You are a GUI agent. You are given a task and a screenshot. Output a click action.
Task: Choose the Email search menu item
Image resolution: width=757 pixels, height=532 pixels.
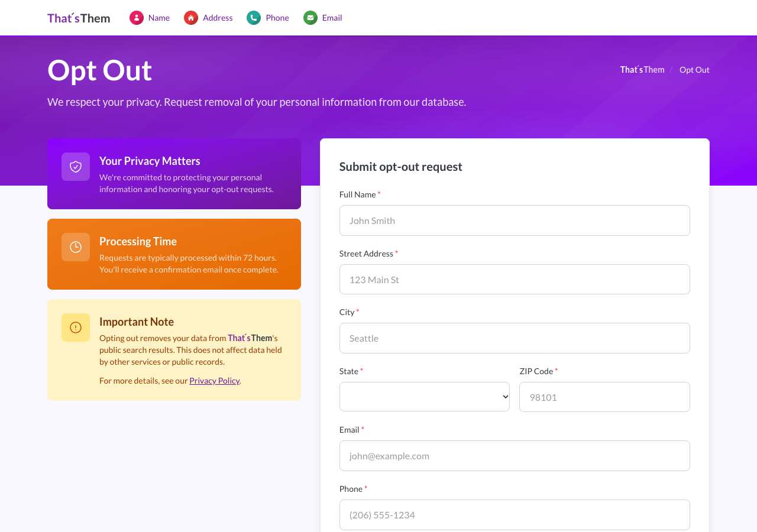point(323,18)
